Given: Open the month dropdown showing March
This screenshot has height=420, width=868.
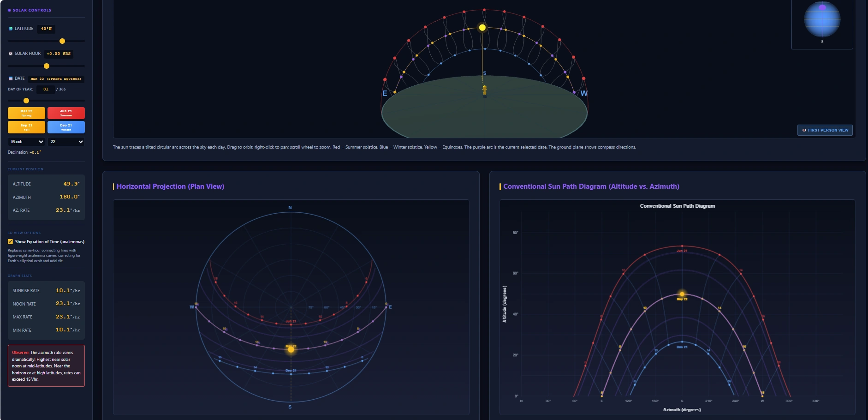Looking at the screenshot, I should tap(26, 142).
